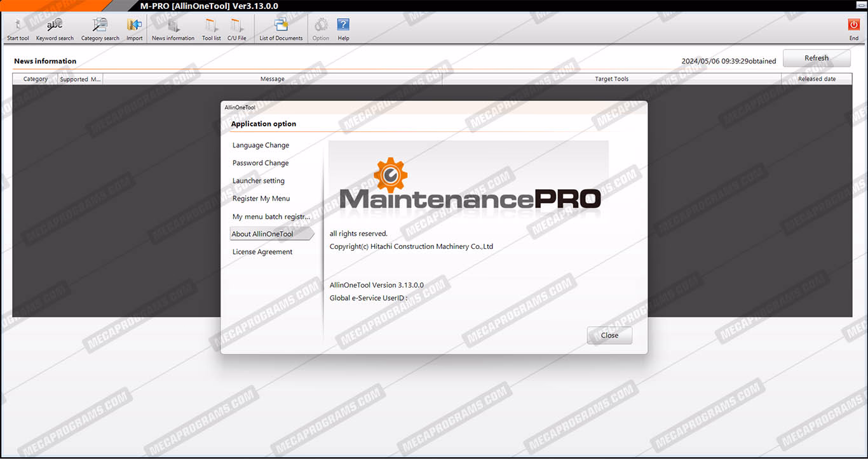The image size is (868, 459).
Task: Open News information from toolbar
Action: (x=173, y=25)
